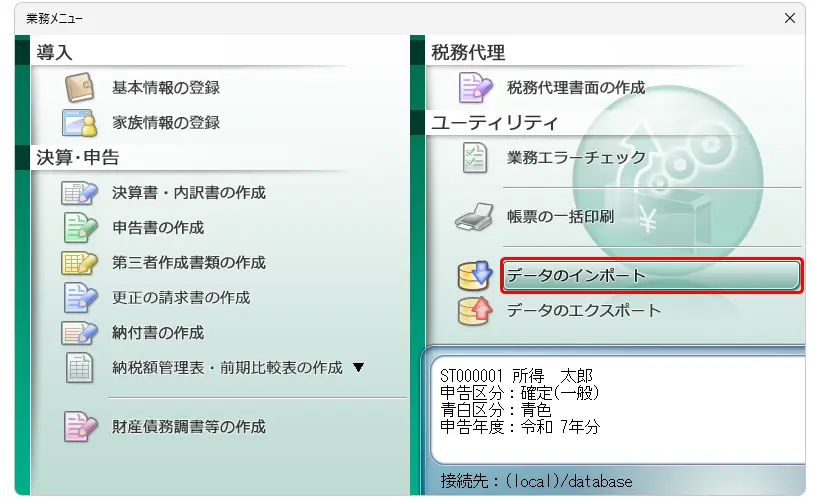The width and height of the screenshot is (813, 499).
Task: Expand 納税額管理表・前期比較表の作成 dropdown arrow
Action: (x=358, y=368)
